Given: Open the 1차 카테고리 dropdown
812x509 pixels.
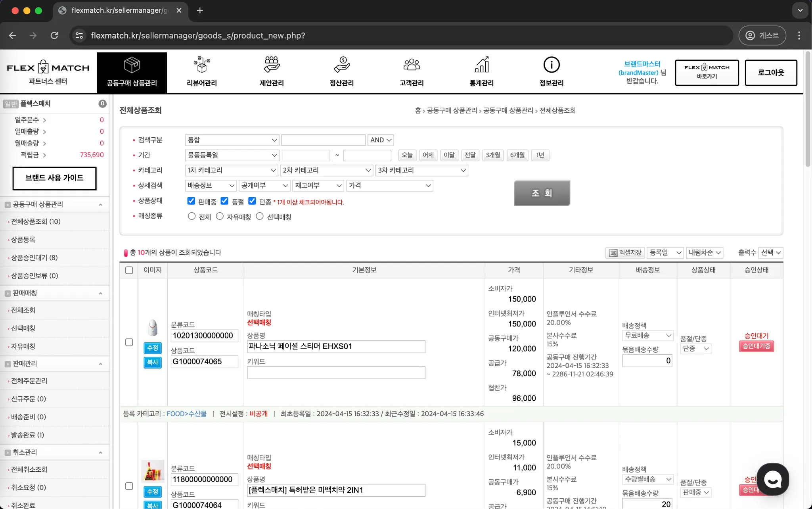Looking at the screenshot, I should (x=232, y=171).
